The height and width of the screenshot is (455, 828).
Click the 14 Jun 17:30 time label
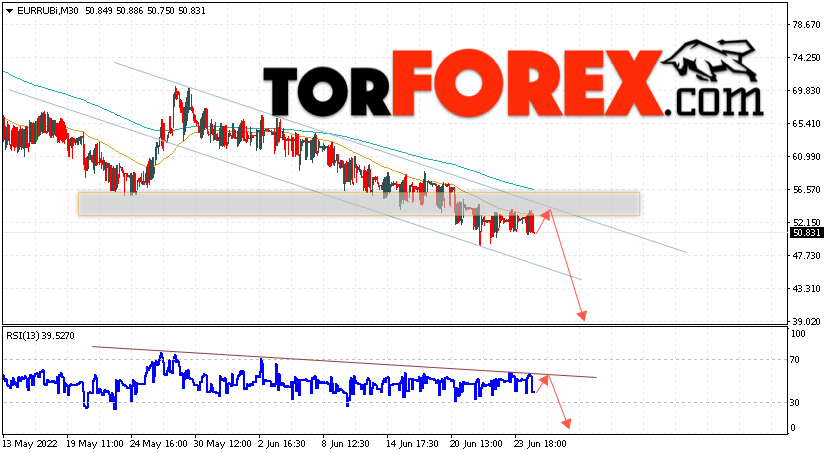[412, 444]
